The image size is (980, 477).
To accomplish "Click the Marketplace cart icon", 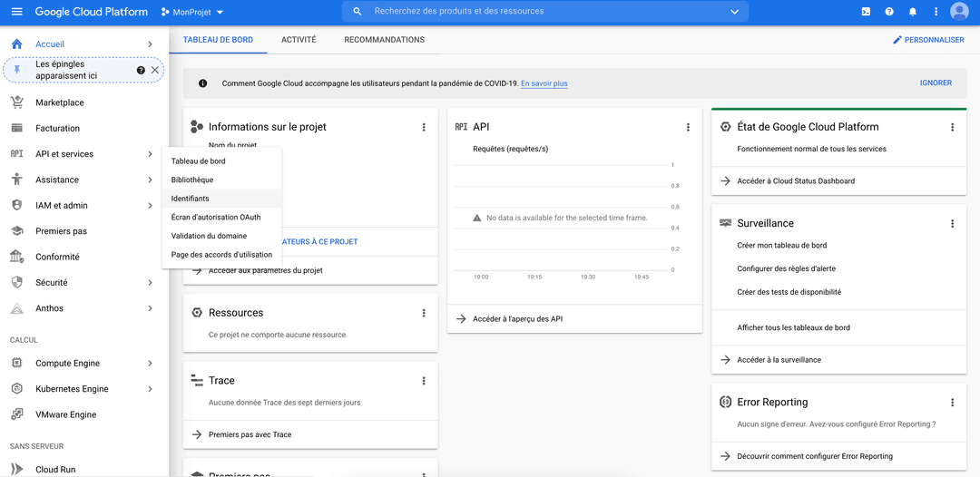I will tap(17, 102).
